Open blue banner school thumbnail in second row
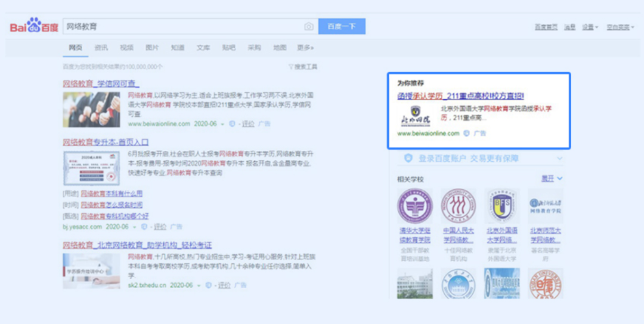This screenshot has width=644, height=324. coord(502,283)
